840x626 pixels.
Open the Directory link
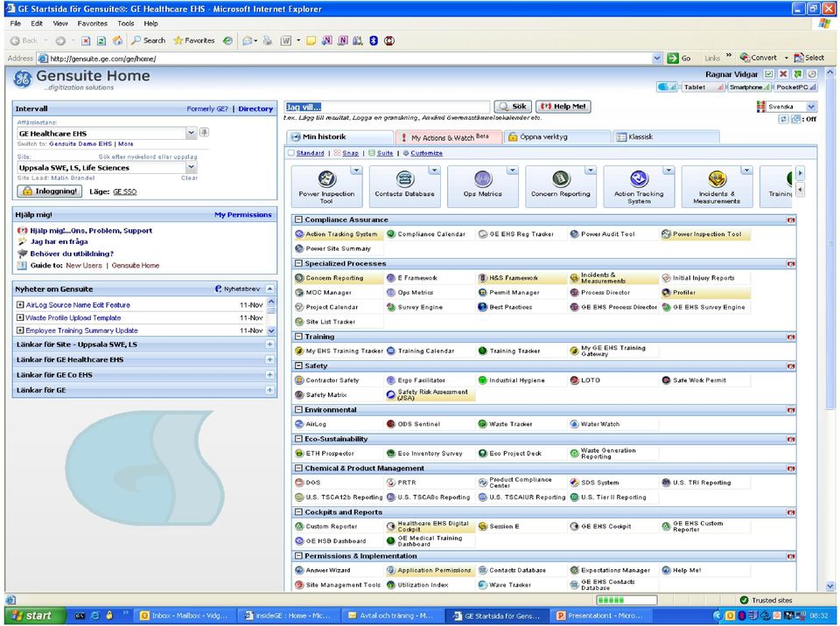(x=255, y=108)
